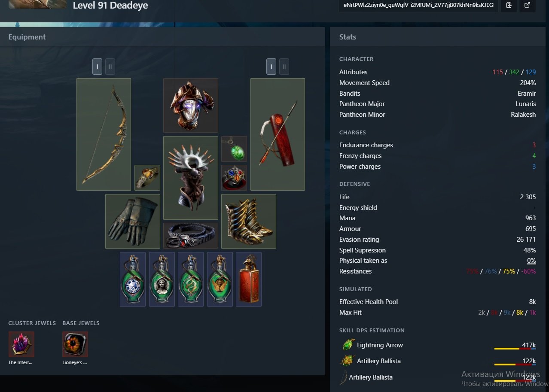The width and height of the screenshot is (549, 392).
Task: Switch right weapon set to II
Action: point(284,67)
